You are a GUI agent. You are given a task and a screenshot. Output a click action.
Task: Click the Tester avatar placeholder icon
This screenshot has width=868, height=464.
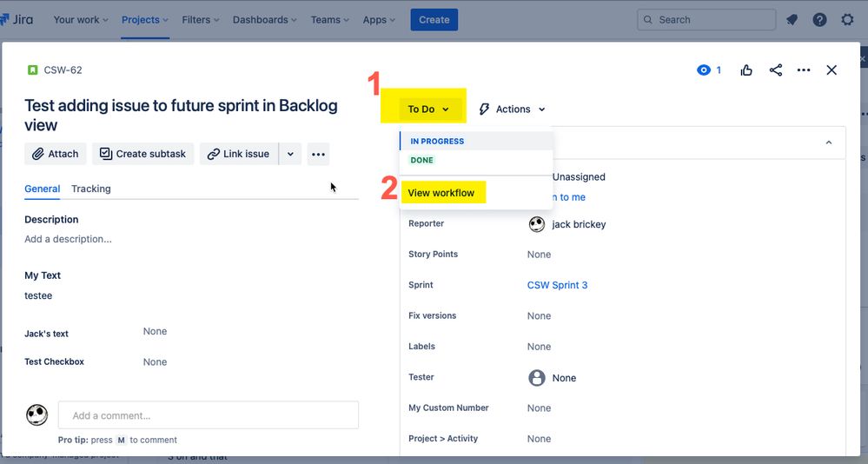click(536, 378)
